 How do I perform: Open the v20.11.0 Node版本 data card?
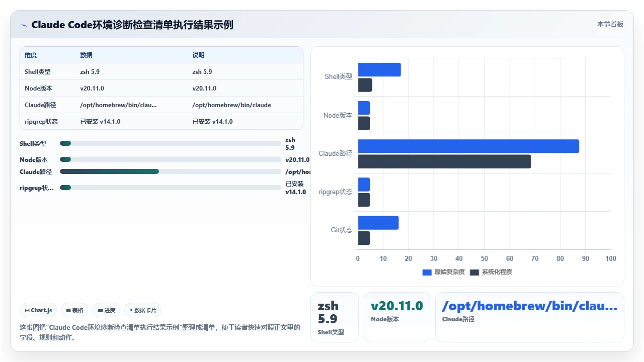[x=397, y=317]
